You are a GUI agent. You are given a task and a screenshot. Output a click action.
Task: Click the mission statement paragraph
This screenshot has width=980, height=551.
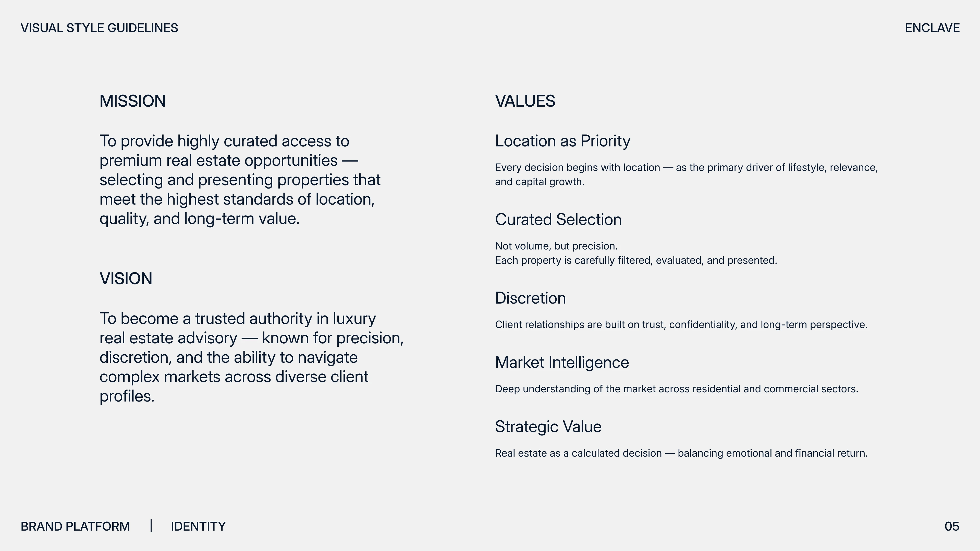[240, 180]
